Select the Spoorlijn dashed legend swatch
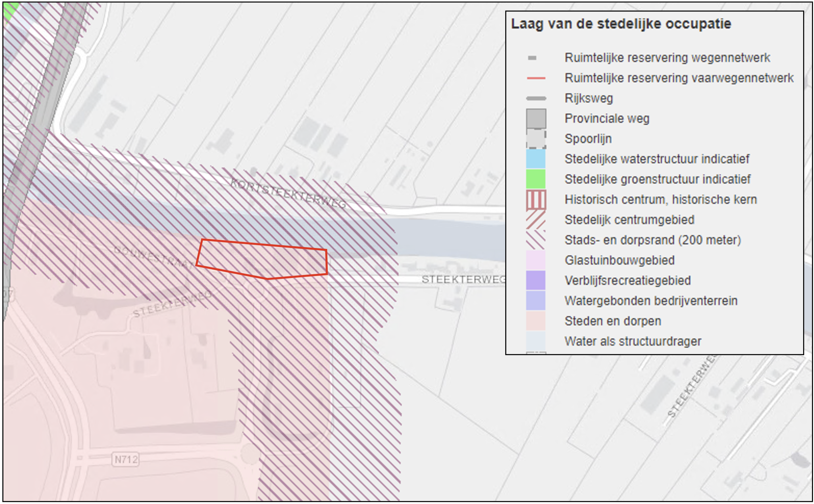This screenshot has width=814, height=504. [x=536, y=138]
